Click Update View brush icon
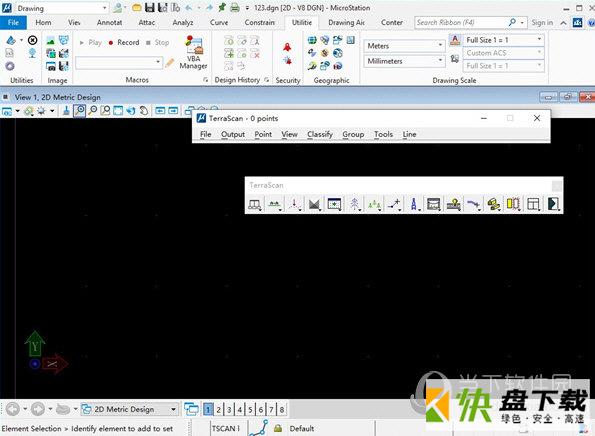Image resolution: width=595 pixels, height=436 pixels. 66,110
